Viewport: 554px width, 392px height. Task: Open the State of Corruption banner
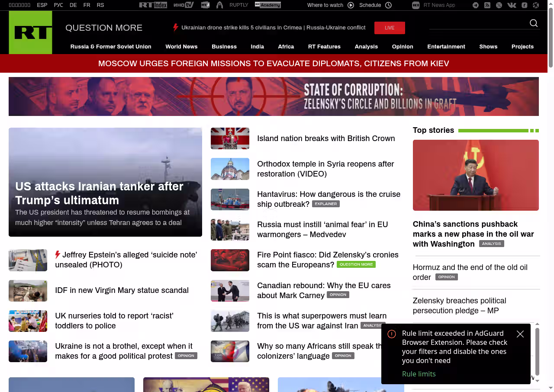[x=274, y=96]
